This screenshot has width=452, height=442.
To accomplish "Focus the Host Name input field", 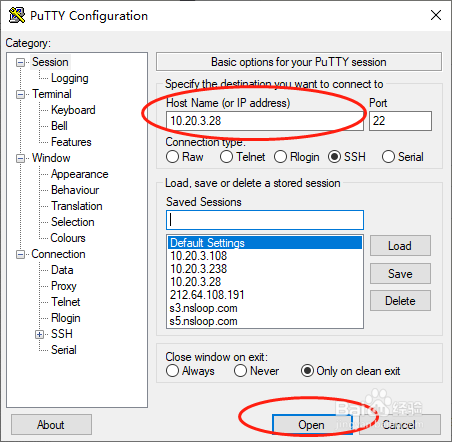I will [265, 121].
